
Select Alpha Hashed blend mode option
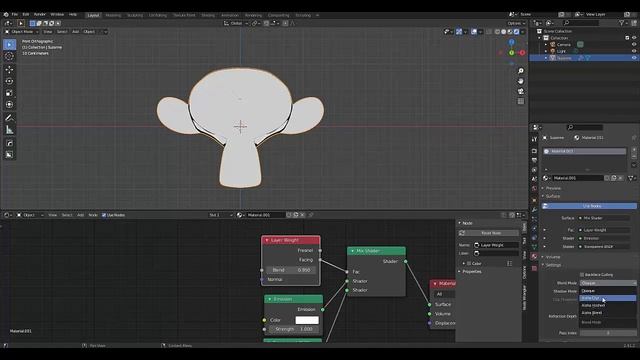[608, 306]
